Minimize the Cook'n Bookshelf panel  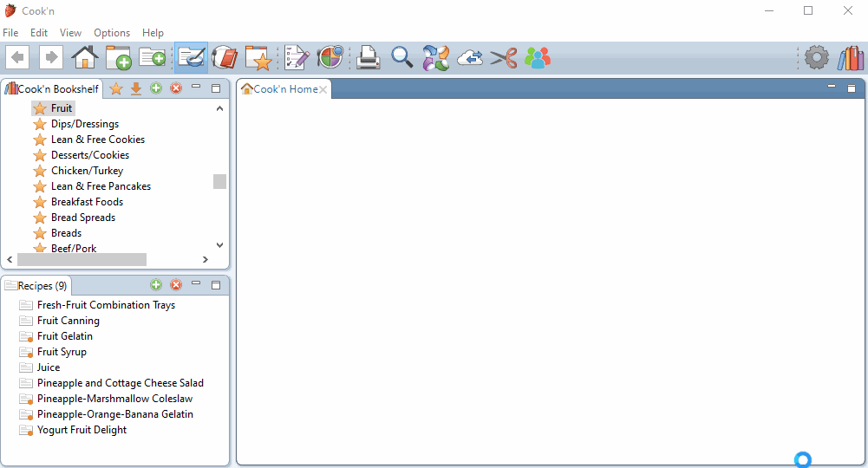196,88
